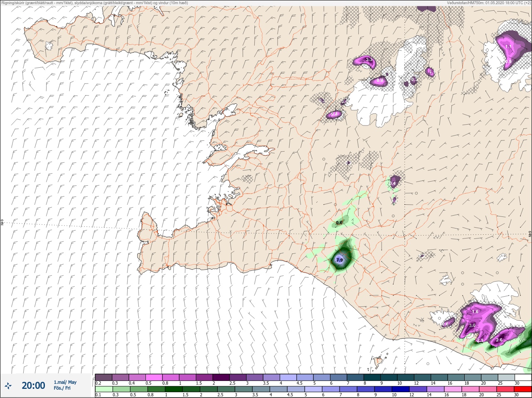532x398 pixels.
Task: Select the dull purple snow swatch labeled 0.2
Action: tap(103, 378)
